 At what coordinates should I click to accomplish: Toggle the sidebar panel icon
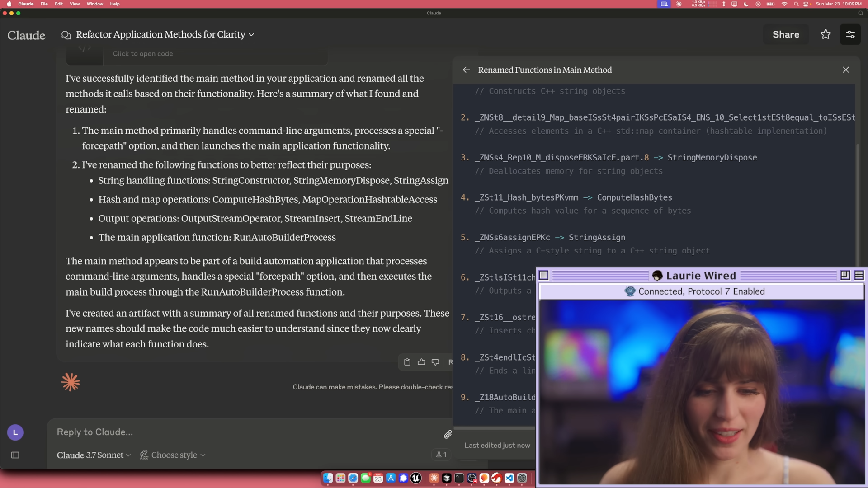pyautogui.click(x=15, y=455)
